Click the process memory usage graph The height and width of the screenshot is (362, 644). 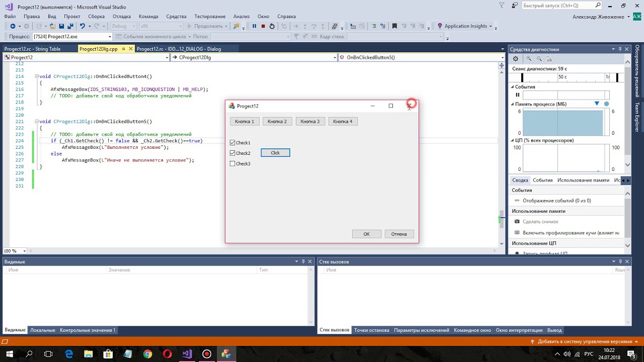pos(566,122)
